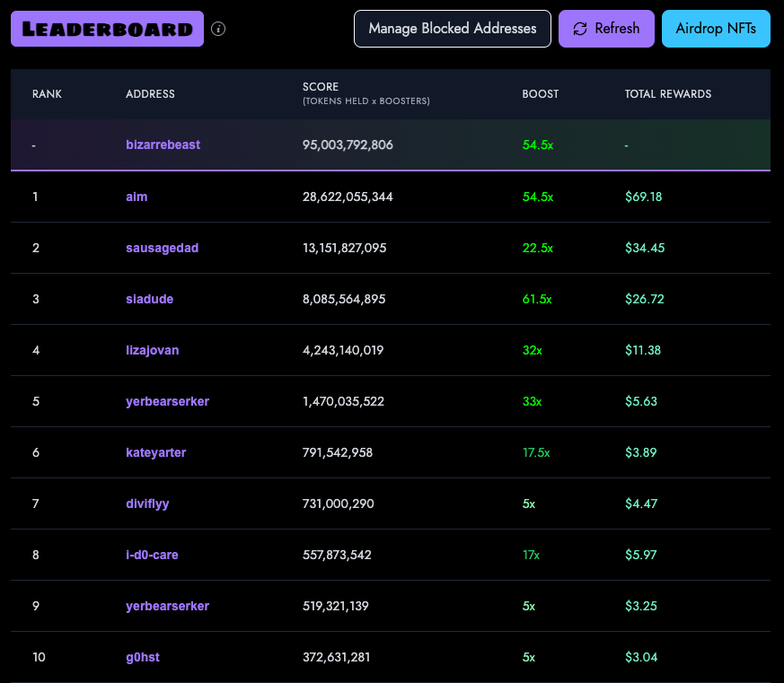784x683 pixels.
Task: Click the Boost column header
Action: click(541, 94)
